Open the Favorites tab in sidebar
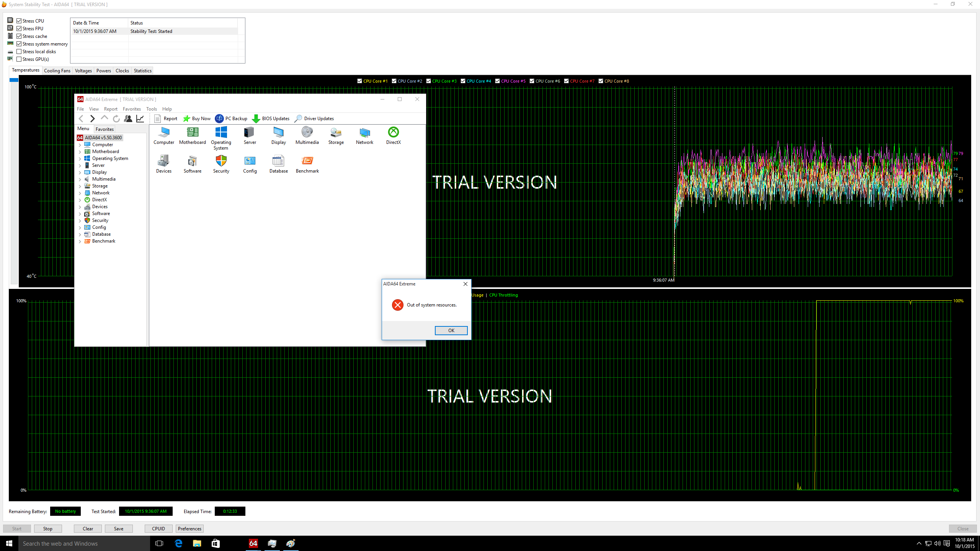The height and width of the screenshot is (551, 980). pyautogui.click(x=105, y=129)
